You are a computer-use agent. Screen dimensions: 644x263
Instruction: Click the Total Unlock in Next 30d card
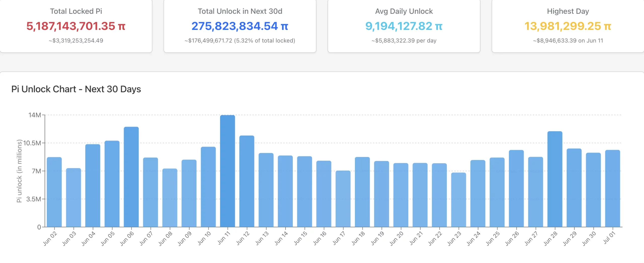(x=240, y=25)
